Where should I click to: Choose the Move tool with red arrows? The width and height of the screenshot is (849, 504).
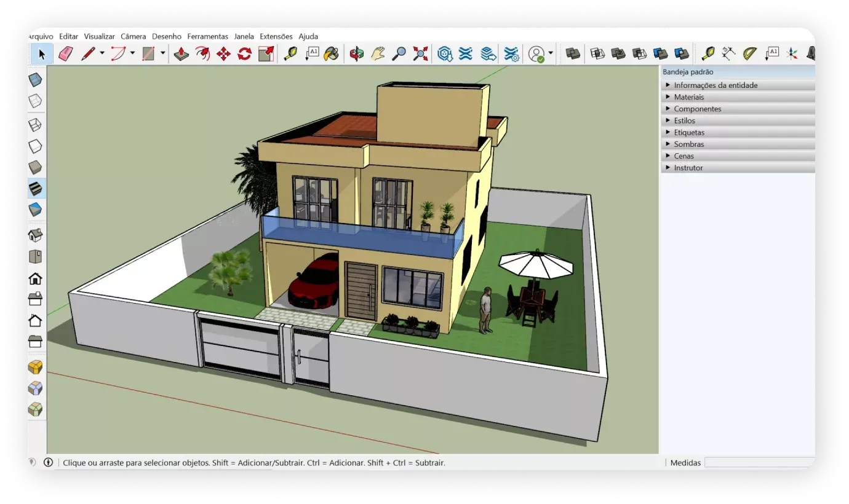223,54
